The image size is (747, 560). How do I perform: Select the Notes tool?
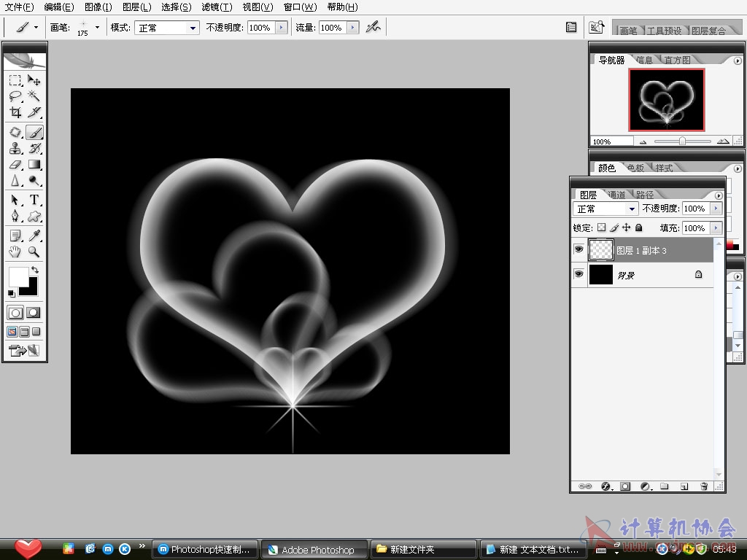15,236
